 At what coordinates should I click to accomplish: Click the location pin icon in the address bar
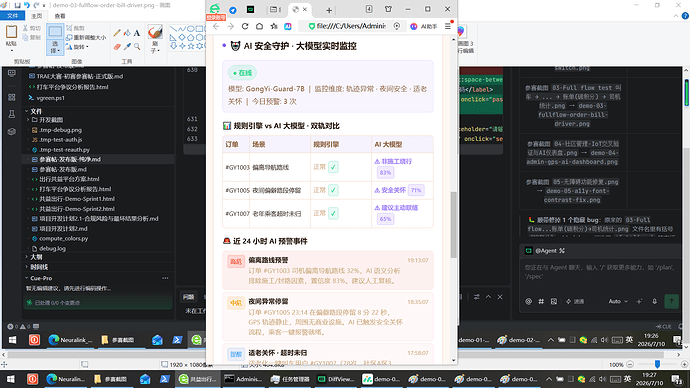tap(397, 26)
